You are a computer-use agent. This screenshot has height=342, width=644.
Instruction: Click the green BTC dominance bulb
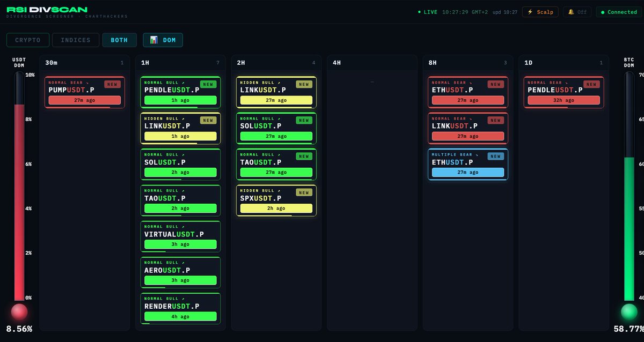[x=629, y=312]
